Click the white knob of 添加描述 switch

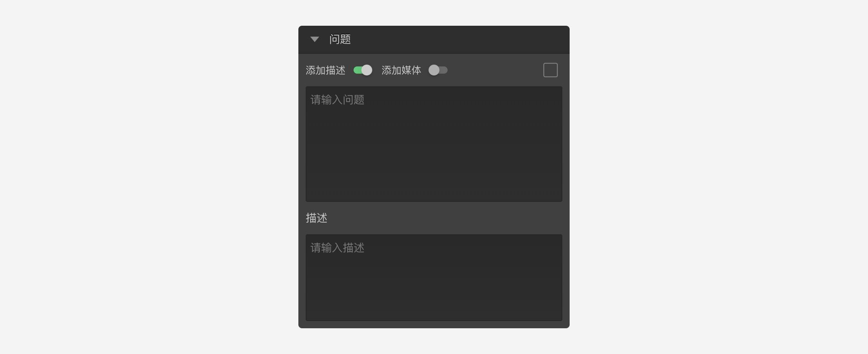pyautogui.click(x=367, y=70)
